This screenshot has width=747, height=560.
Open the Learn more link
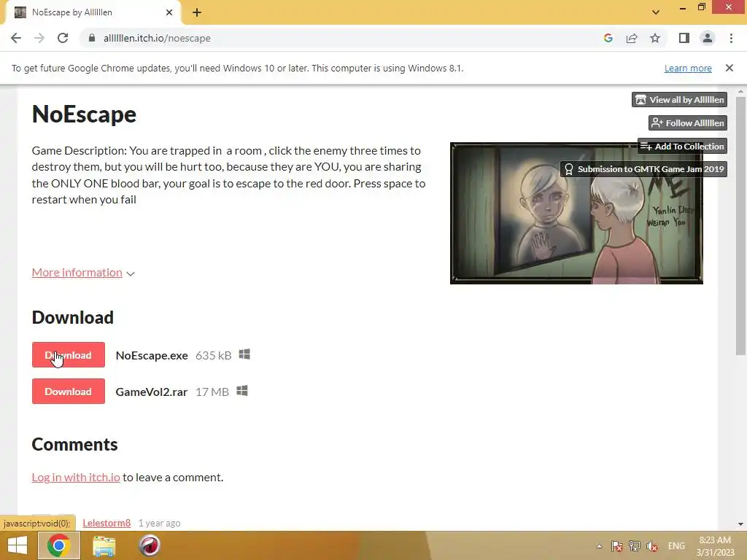[x=688, y=68]
